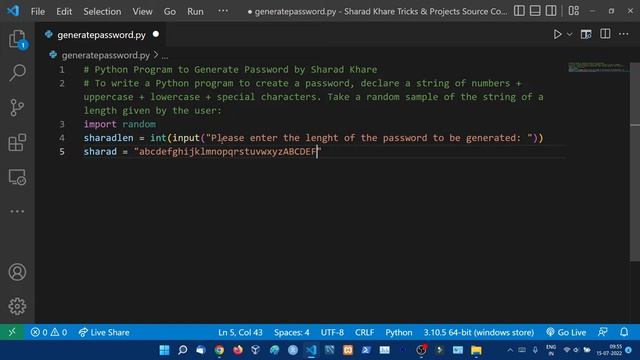The width and height of the screenshot is (640, 360).
Task: Open remote window status bar button
Action: click(12, 332)
